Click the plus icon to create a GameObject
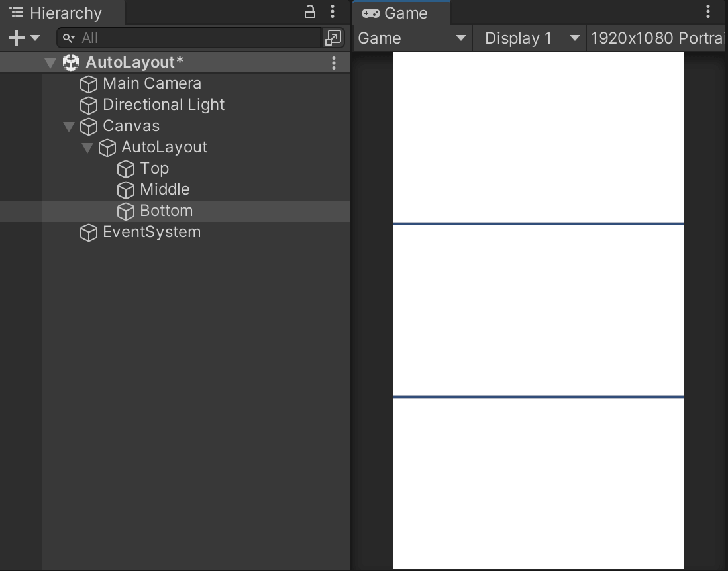This screenshot has width=728, height=571. (x=17, y=38)
